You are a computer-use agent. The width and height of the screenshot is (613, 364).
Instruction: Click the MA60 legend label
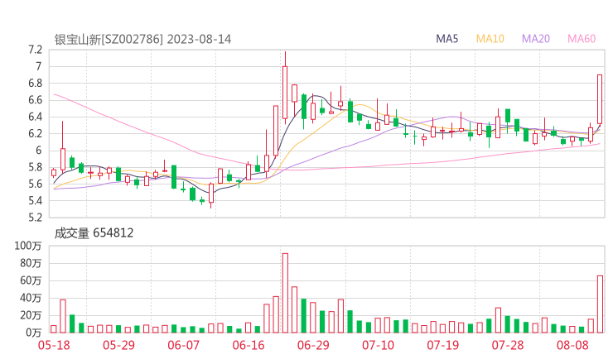[582, 39]
